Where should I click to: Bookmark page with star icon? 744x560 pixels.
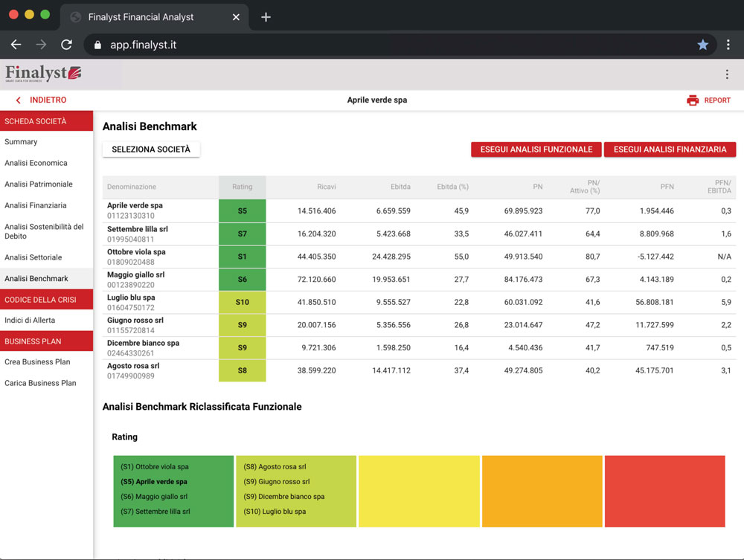[x=702, y=45]
